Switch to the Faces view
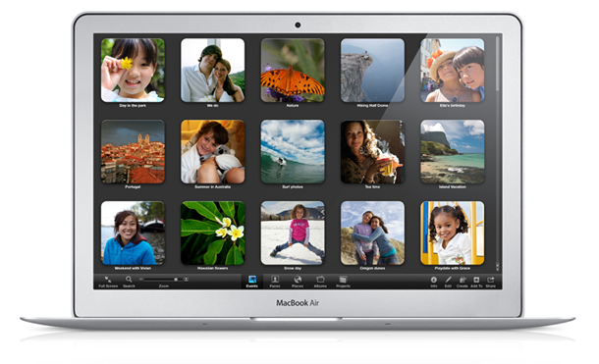The height and width of the screenshot is (364, 599). (275, 280)
